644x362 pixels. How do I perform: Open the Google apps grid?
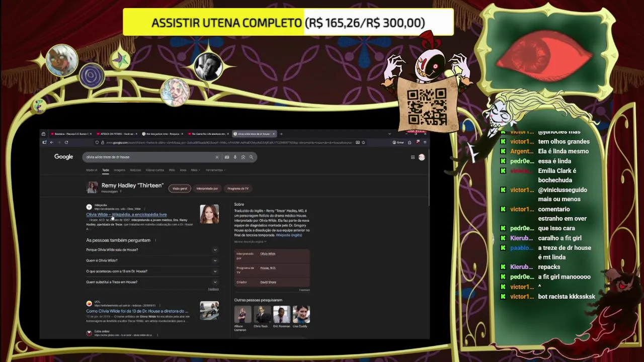(x=413, y=157)
